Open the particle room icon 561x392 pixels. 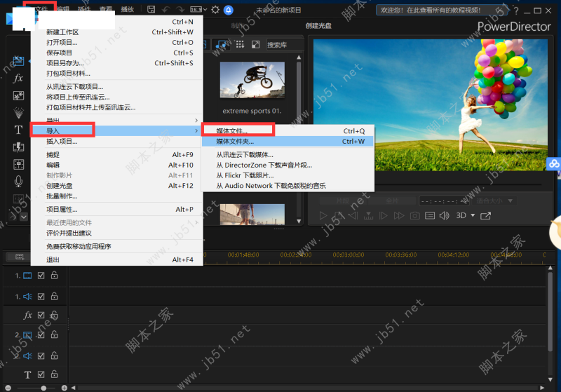click(x=18, y=113)
